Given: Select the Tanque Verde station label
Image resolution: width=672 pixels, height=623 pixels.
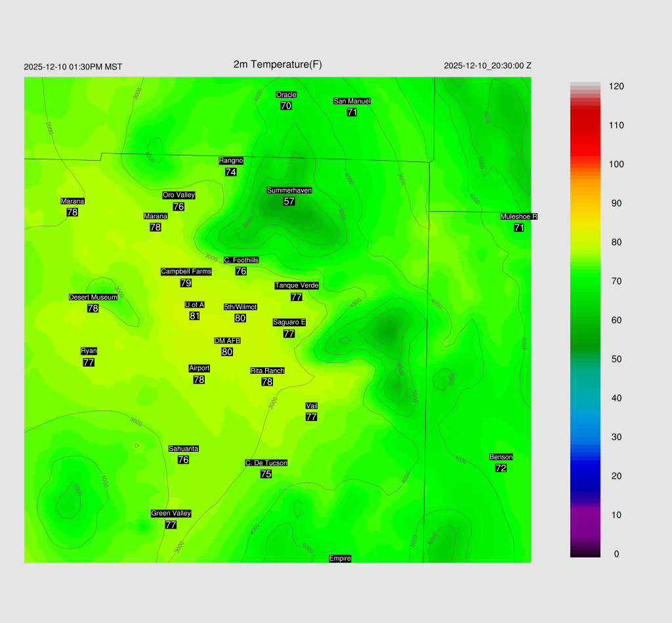Looking at the screenshot, I should click(x=297, y=285).
